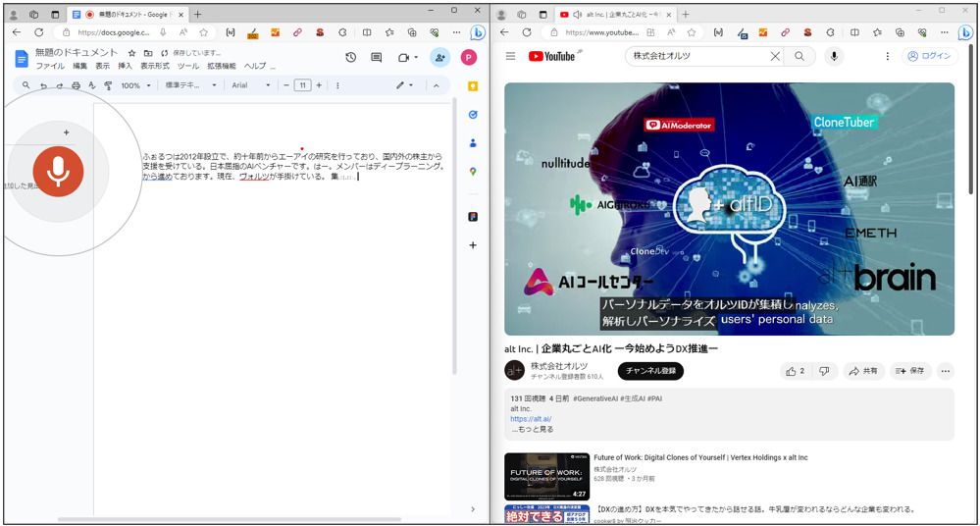
Task: Click the Docs horizontal scrollbar at bottom
Action: pyautogui.click(x=226, y=519)
